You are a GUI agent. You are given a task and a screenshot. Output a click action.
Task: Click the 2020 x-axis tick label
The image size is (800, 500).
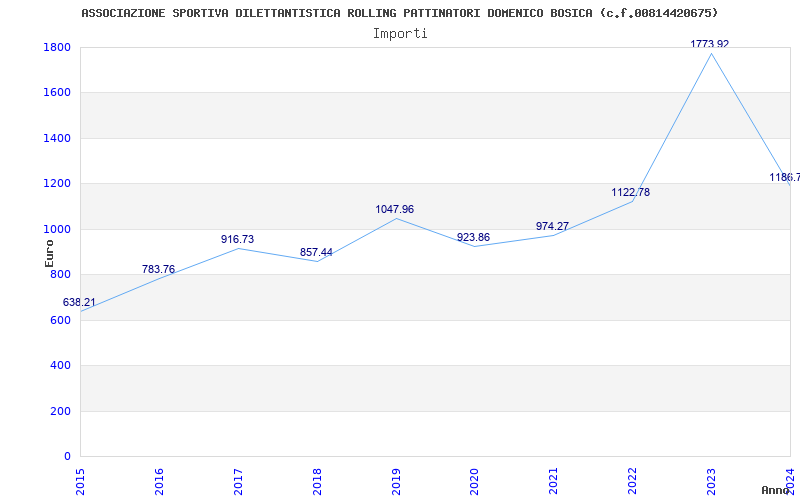474,482
